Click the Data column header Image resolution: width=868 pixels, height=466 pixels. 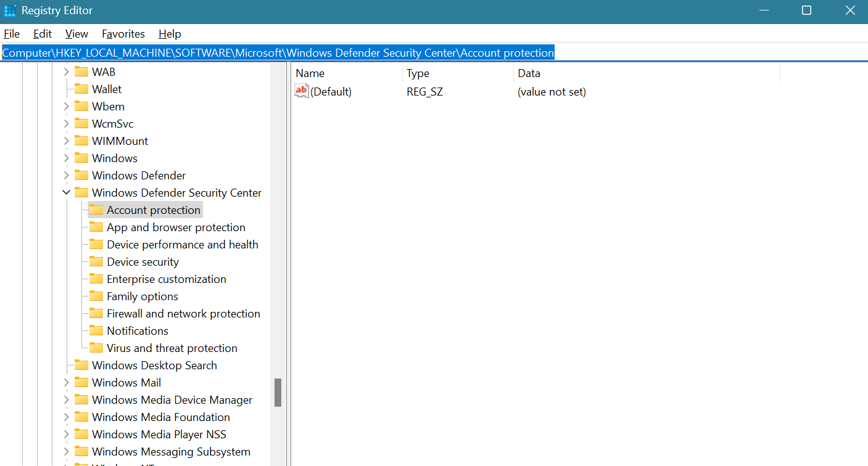click(647, 73)
